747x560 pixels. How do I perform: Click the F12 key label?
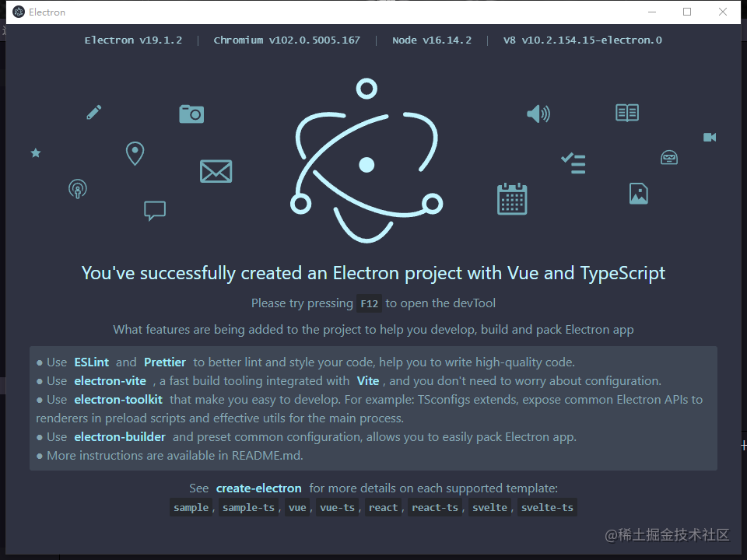(369, 304)
